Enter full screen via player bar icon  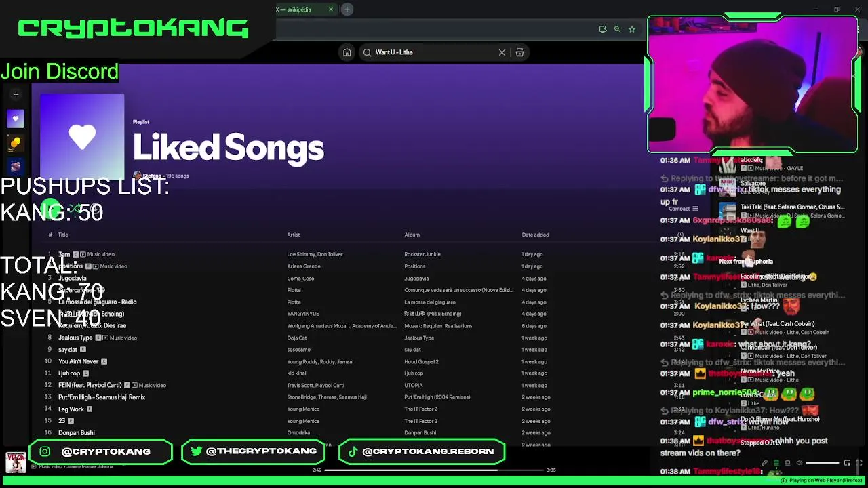click(859, 463)
